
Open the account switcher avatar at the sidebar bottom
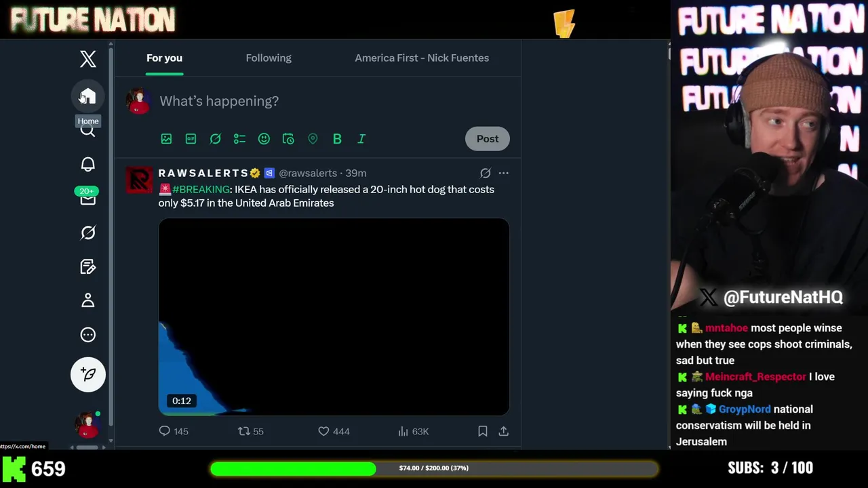(87, 425)
